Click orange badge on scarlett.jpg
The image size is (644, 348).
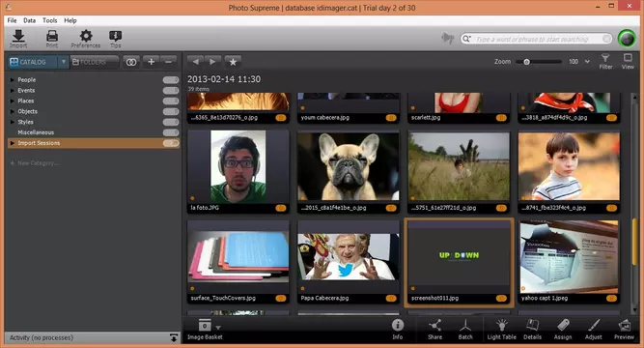[501, 118]
